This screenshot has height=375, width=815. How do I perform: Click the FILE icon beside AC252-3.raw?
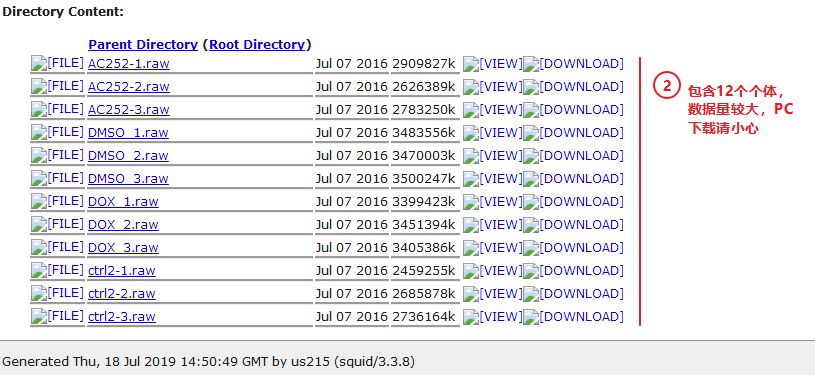pyautogui.click(x=57, y=110)
